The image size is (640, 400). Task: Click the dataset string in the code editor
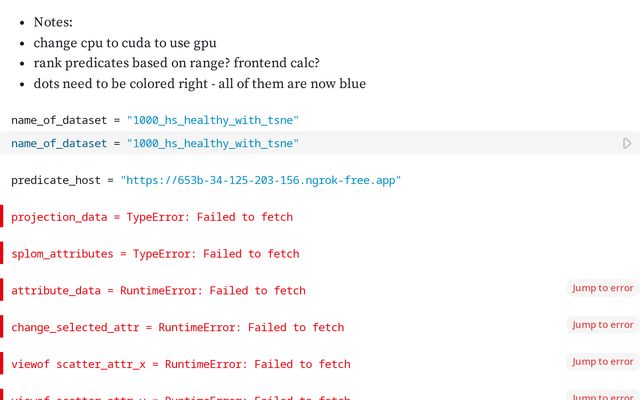(213, 144)
